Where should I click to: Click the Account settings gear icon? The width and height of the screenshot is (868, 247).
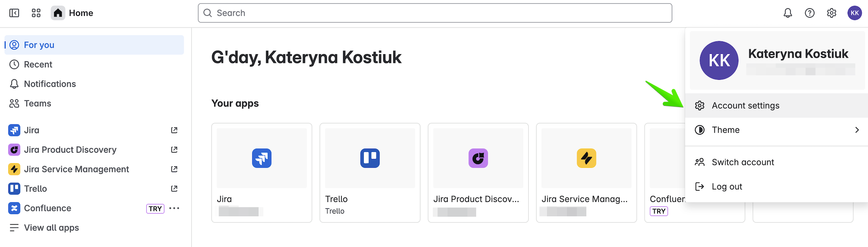tap(700, 106)
